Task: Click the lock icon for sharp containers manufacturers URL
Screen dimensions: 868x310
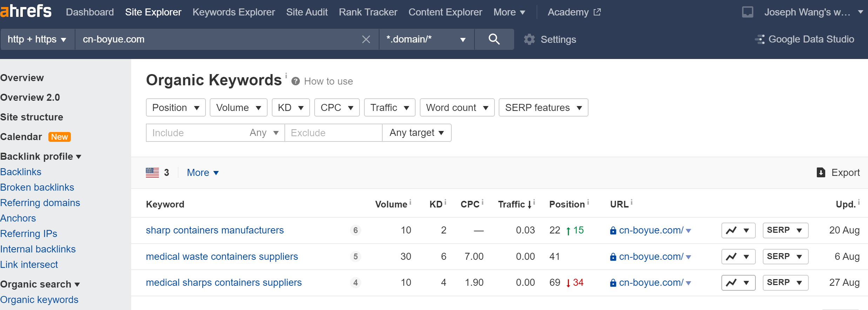Action: (613, 231)
